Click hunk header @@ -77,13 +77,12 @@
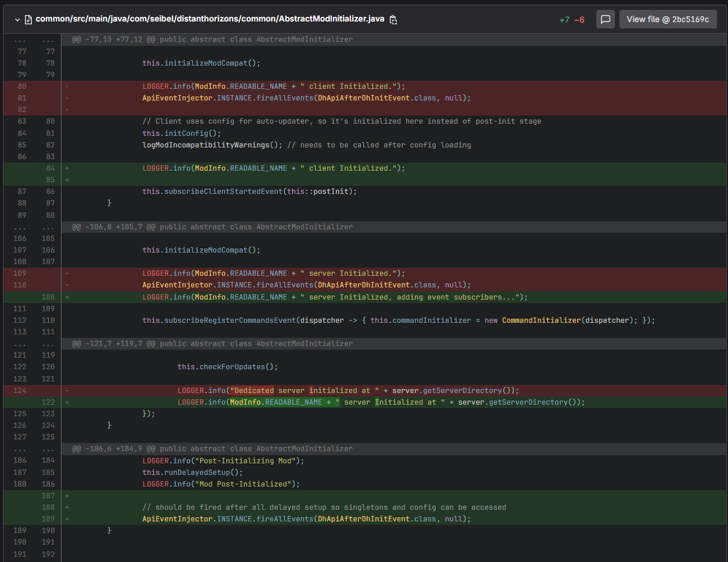 coord(212,39)
